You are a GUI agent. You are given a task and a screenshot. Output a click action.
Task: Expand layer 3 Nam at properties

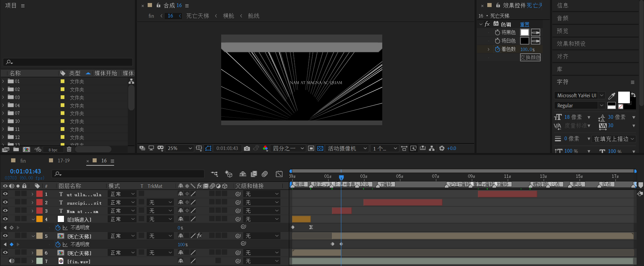[33, 211]
